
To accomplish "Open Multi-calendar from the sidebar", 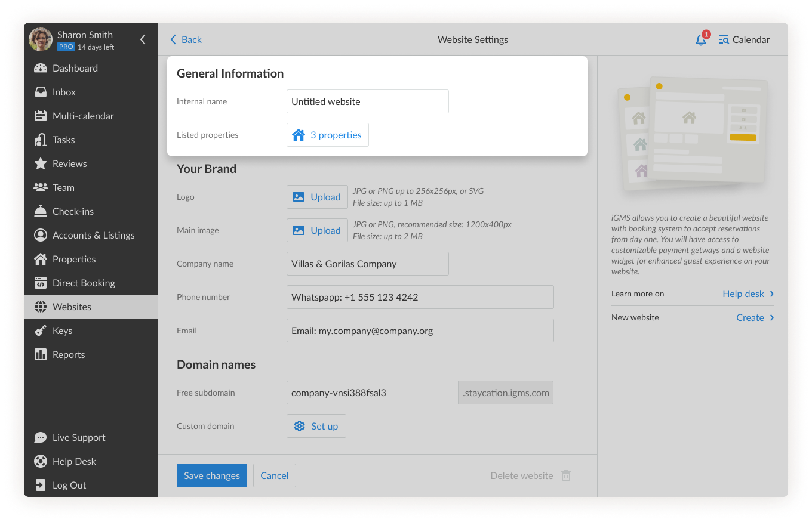I will tap(82, 116).
